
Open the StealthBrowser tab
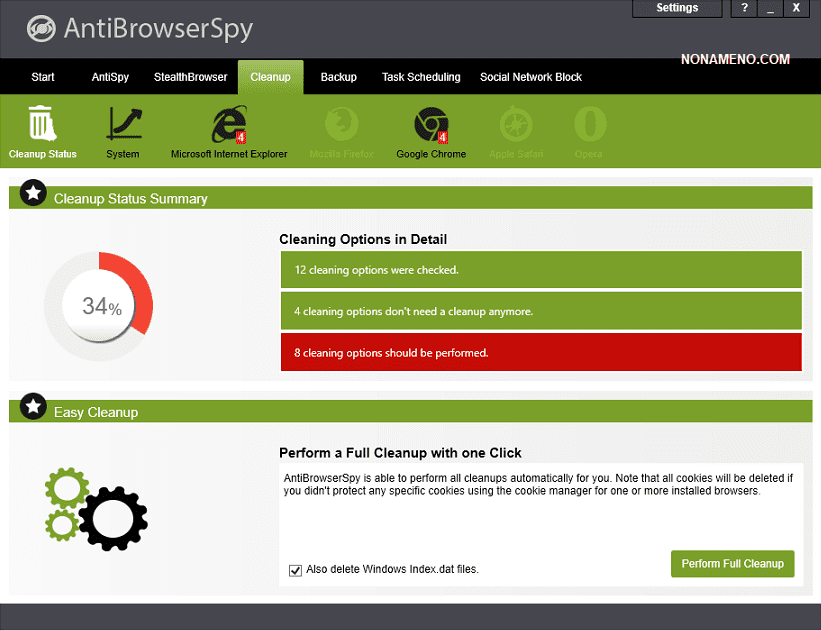(191, 77)
